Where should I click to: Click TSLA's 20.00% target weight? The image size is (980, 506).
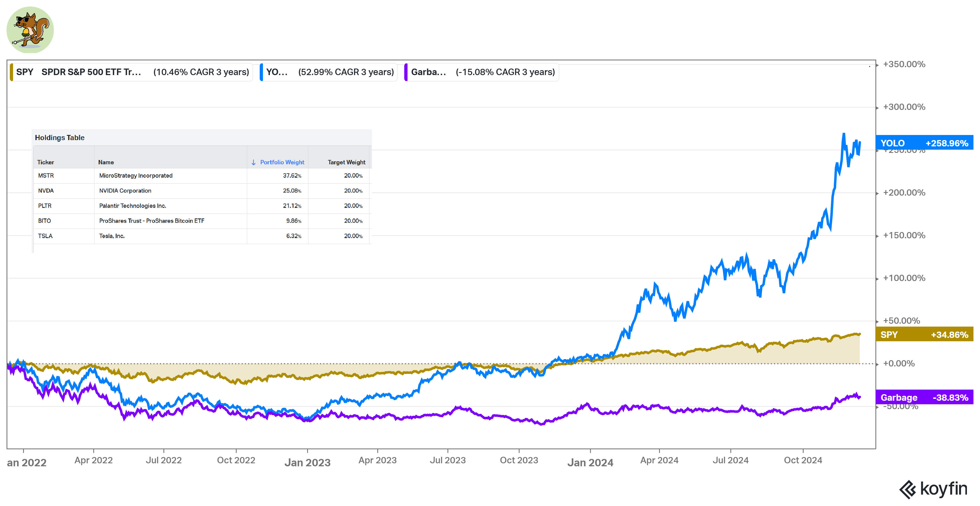353,236
